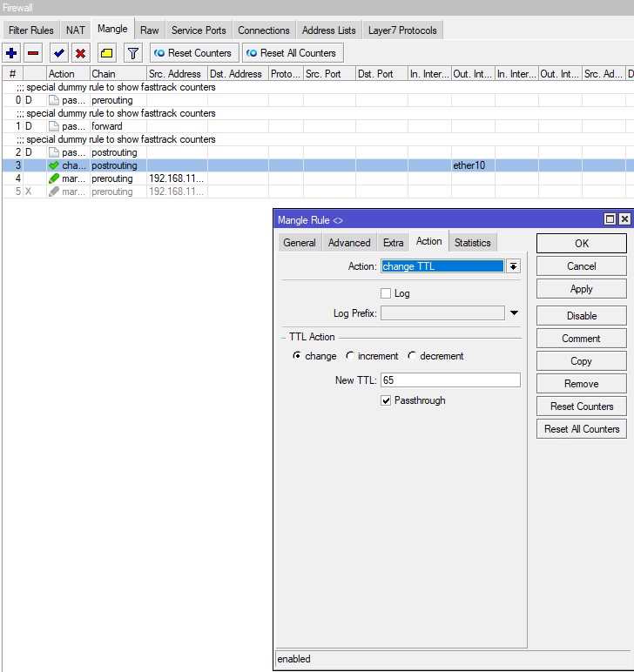Image resolution: width=634 pixels, height=672 pixels.
Task: Add a new mangle rule with plus icon
Action: click(11, 53)
